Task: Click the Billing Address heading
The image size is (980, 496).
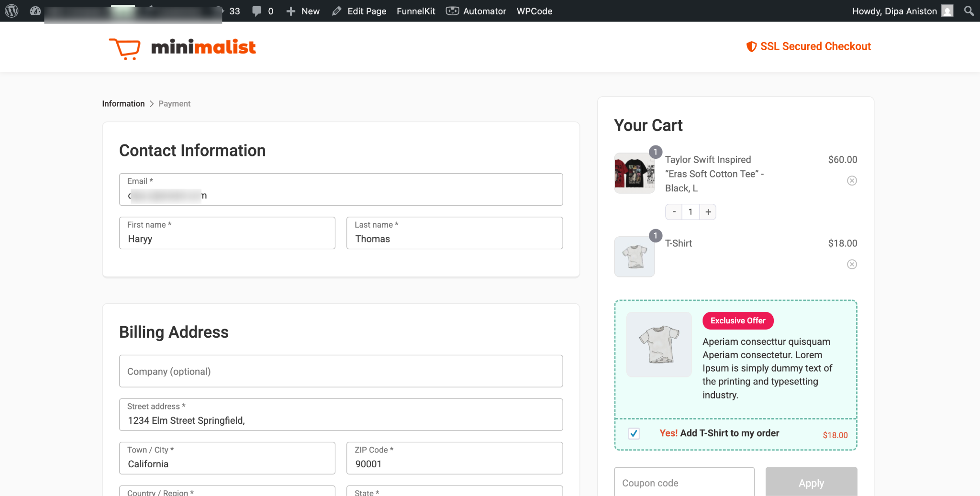Action: tap(174, 332)
